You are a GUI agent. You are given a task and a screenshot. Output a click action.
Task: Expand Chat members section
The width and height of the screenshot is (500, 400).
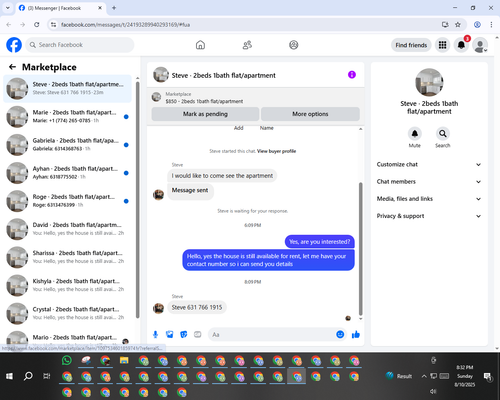429,182
